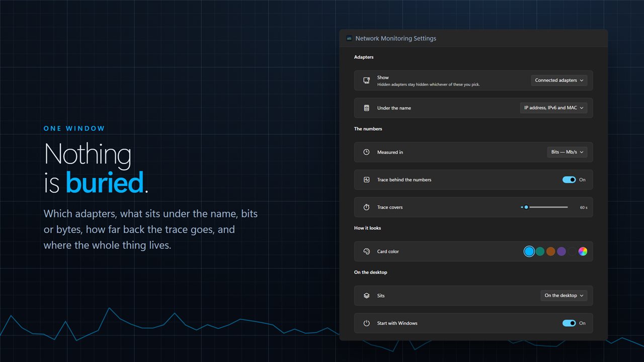Image resolution: width=644 pixels, height=362 pixels.
Task: Open the Bits — Mb/s units dropdown
Action: click(567, 152)
